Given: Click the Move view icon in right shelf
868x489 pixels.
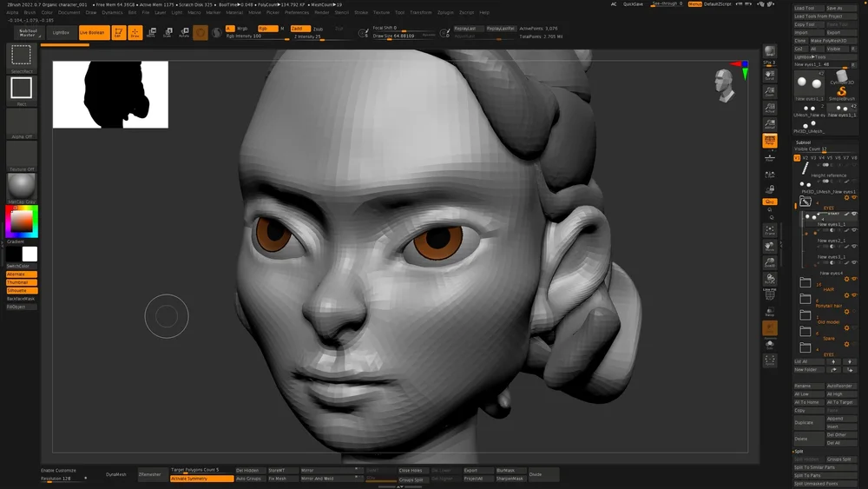Looking at the screenshot, I should coord(769,246).
